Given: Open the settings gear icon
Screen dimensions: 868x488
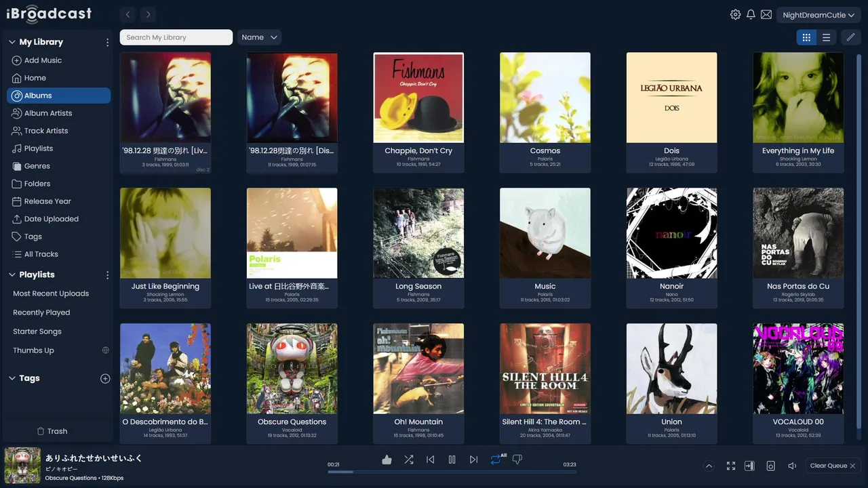Looking at the screenshot, I should pos(735,14).
